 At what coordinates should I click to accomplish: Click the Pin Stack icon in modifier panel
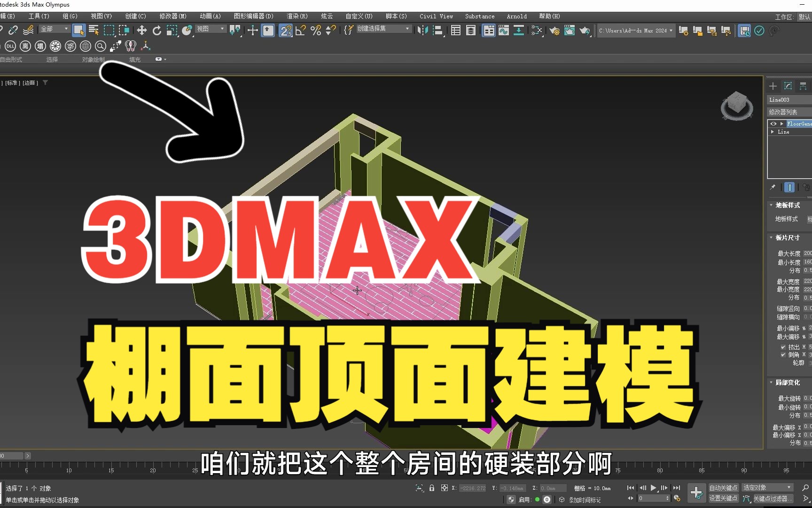pyautogui.click(x=773, y=187)
